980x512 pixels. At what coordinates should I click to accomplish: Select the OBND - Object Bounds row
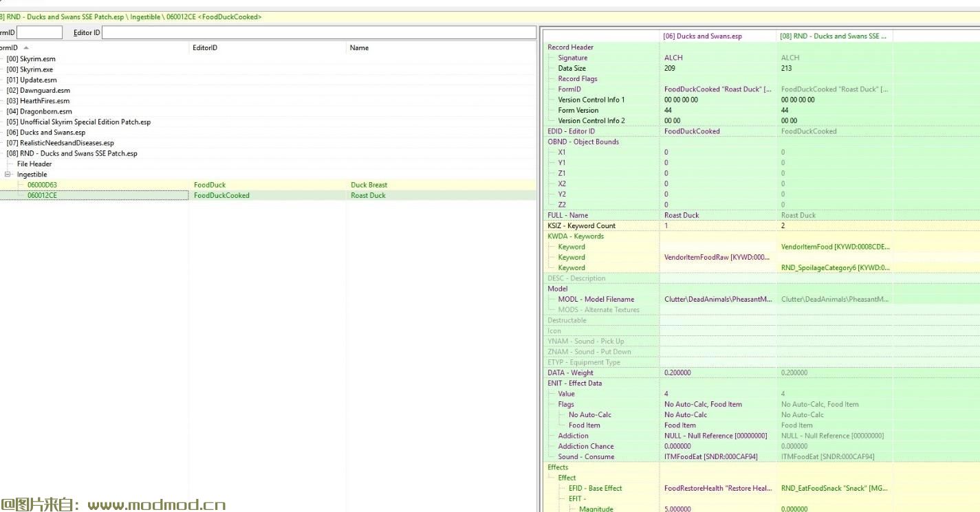[583, 142]
